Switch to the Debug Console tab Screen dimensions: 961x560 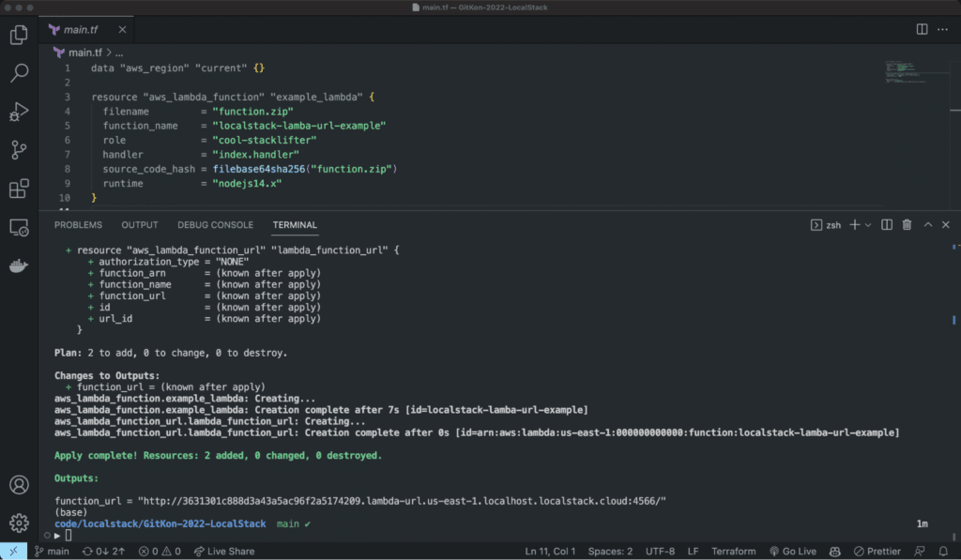pos(215,225)
